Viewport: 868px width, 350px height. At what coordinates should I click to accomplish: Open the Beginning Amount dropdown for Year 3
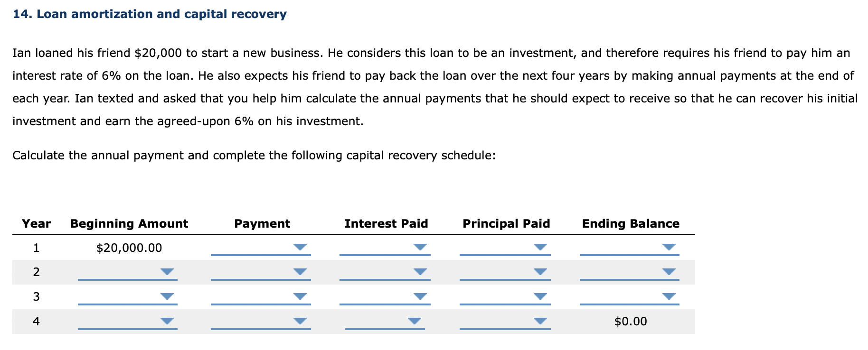(x=167, y=296)
